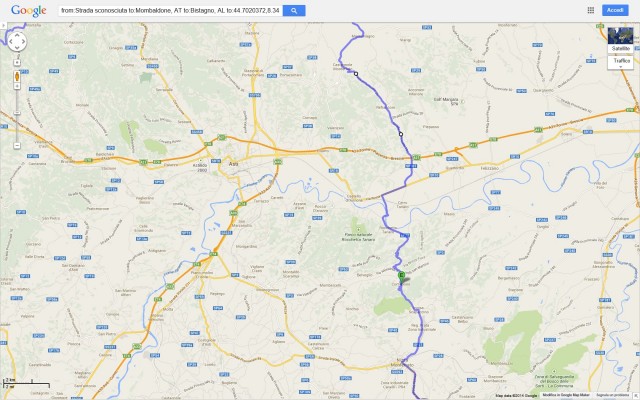Click the green destination marker on route
This screenshot has height=400, width=640.
click(402, 277)
